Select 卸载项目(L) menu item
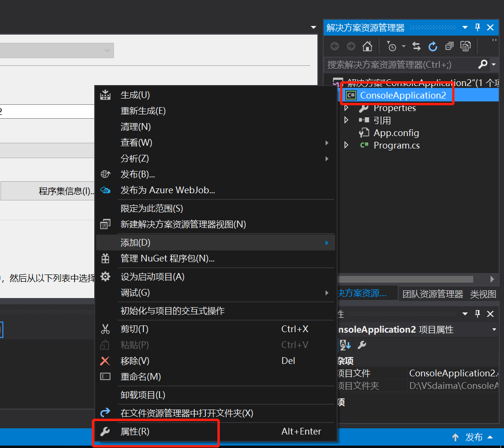 coord(215,395)
